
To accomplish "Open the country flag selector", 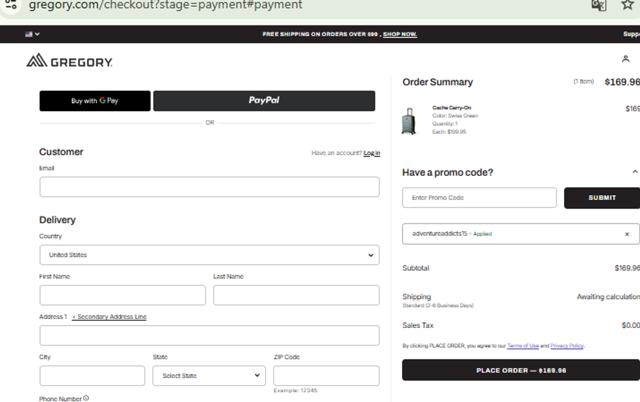I will point(32,34).
